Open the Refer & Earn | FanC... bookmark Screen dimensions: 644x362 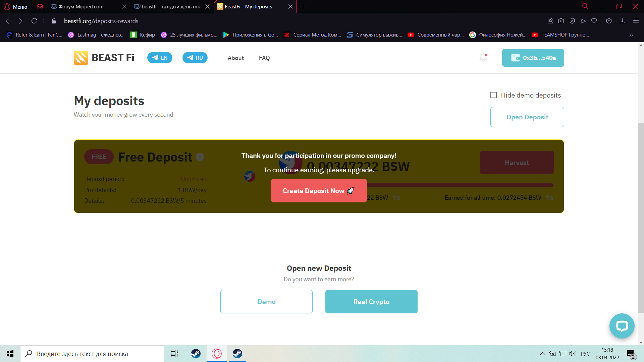[35, 35]
